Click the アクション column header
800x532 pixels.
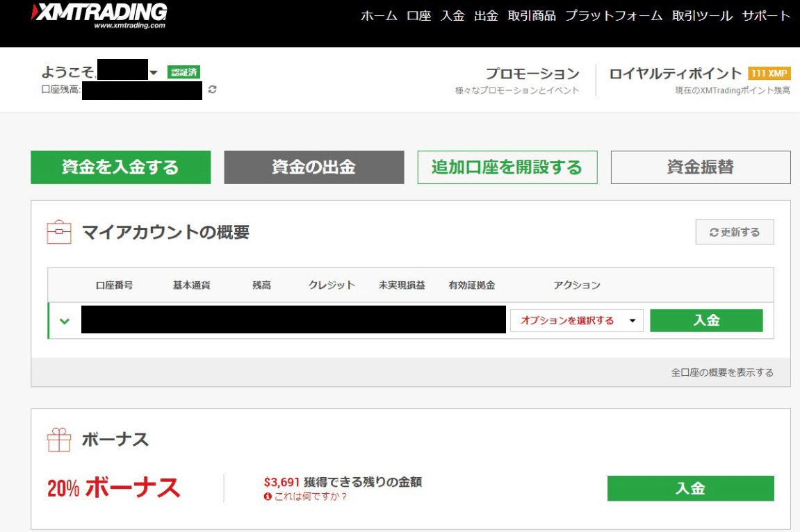click(577, 285)
